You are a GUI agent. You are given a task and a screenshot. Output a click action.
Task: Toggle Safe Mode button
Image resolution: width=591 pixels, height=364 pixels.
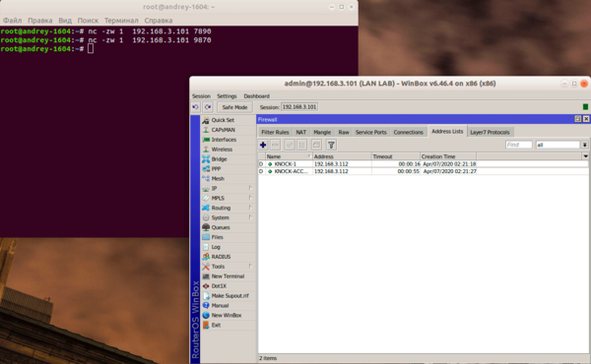(x=234, y=107)
